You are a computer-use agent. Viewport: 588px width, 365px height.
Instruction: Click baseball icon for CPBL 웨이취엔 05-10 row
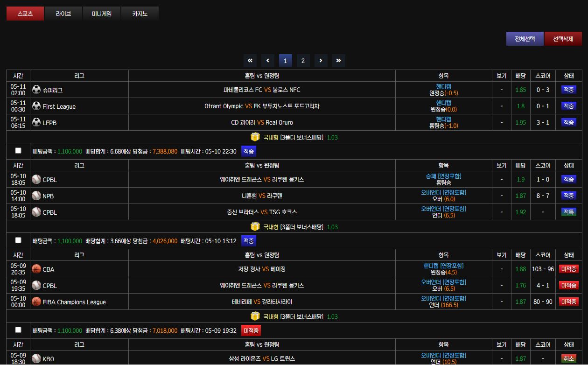pos(36,179)
